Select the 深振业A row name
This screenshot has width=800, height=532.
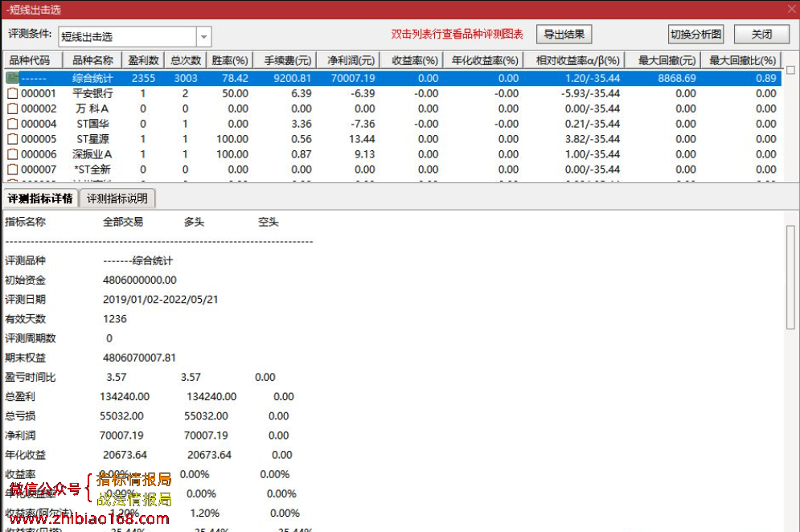(x=92, y=154)
